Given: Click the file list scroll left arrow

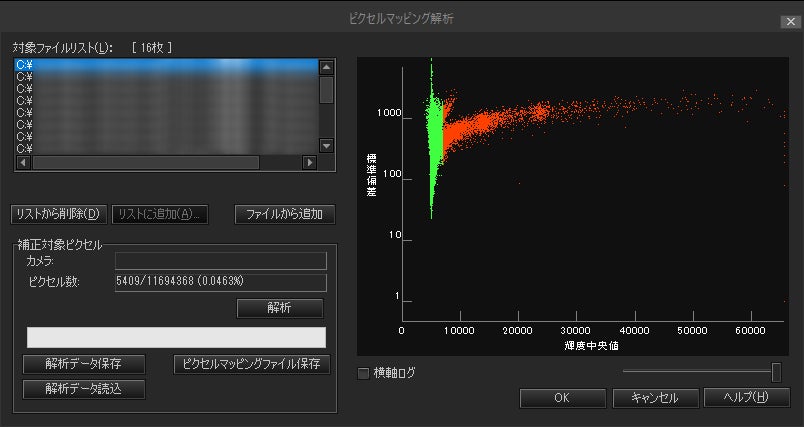Looking at the screenshot, I should (24, 162).
